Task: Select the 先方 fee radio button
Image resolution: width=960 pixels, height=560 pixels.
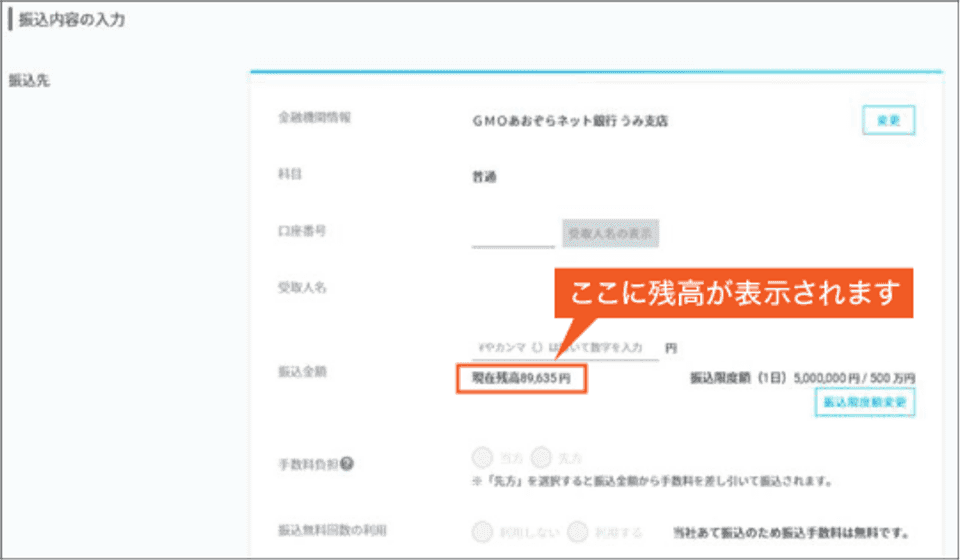Action: pos(542,459)
